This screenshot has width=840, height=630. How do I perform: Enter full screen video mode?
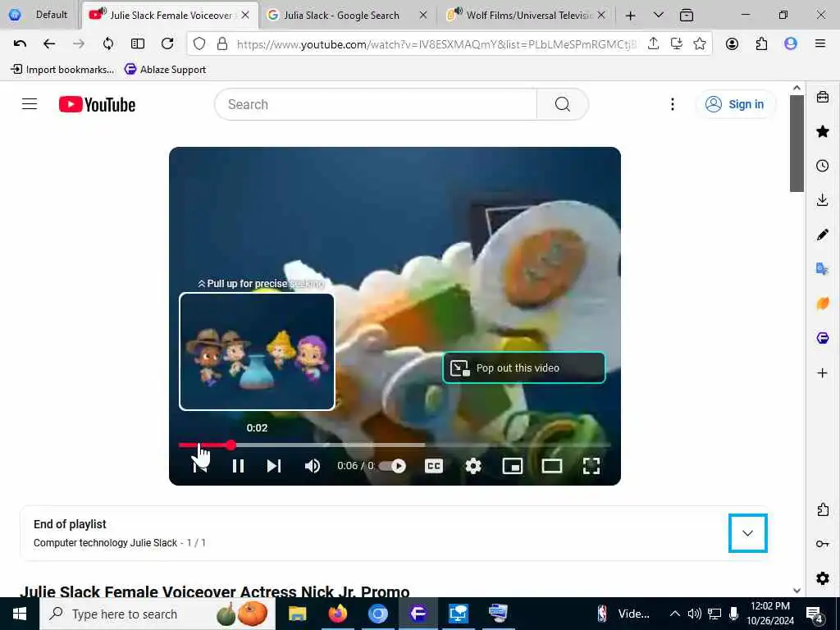click(x=591, y=466)
